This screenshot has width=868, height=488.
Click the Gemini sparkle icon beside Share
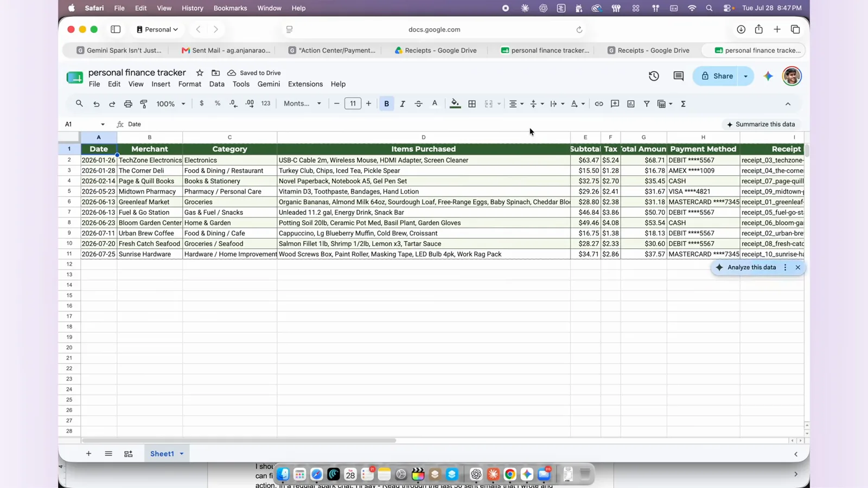tap(768, 76)
